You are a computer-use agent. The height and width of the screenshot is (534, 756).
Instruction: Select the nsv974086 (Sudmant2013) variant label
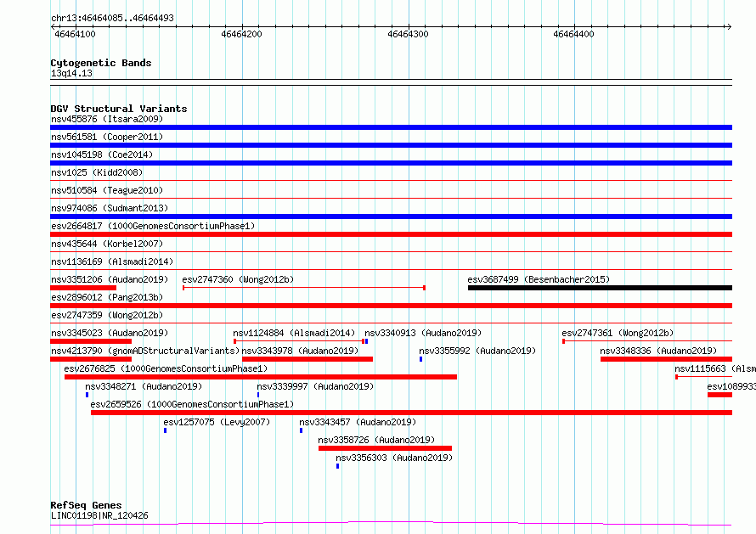point(110,208)
